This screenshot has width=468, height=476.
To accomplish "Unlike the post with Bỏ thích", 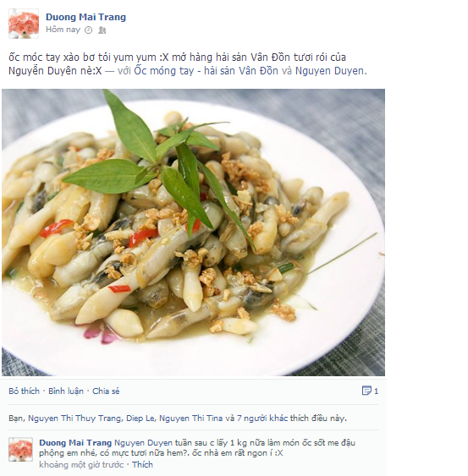I will point(24,391).
